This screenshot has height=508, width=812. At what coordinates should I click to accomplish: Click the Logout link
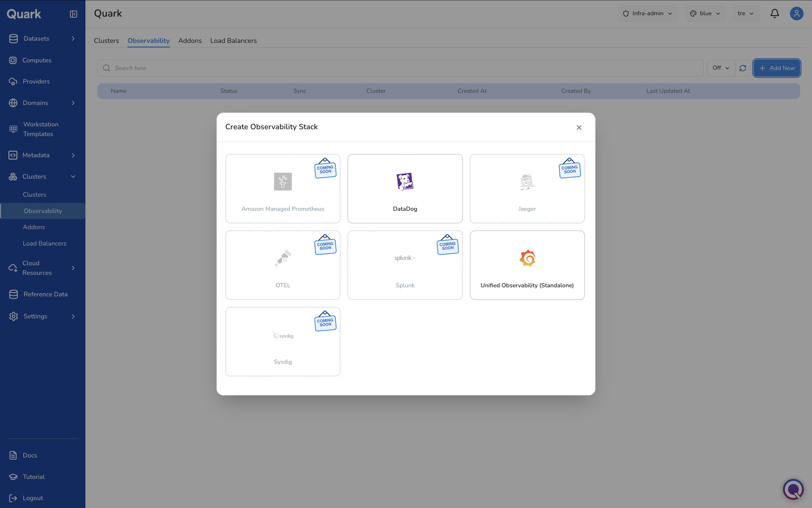click(x=33, y=498)
